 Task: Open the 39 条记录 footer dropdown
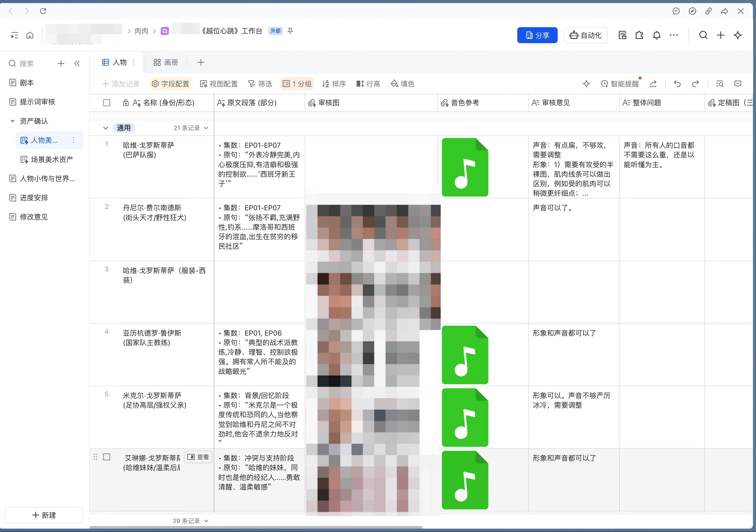tap(190, 521)
